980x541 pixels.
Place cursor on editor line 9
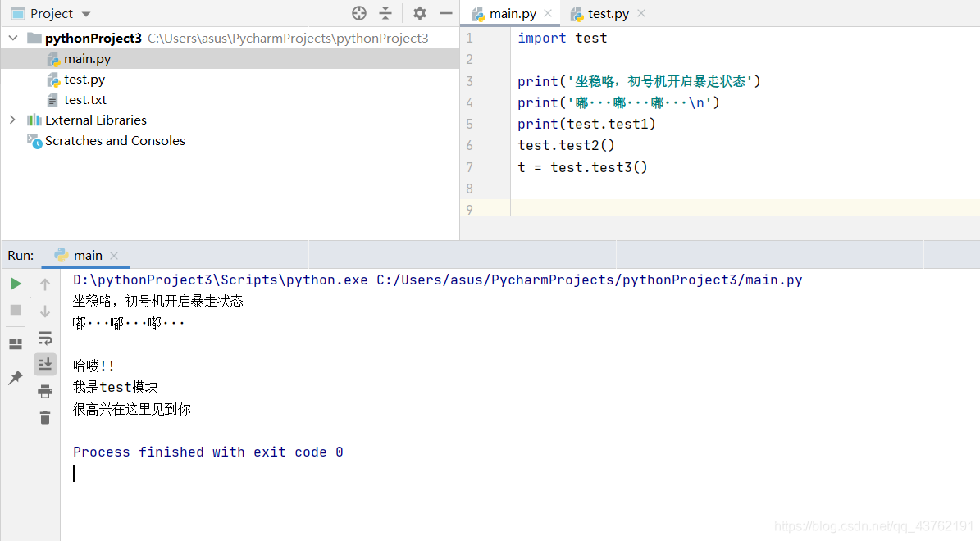click(745, 209)
